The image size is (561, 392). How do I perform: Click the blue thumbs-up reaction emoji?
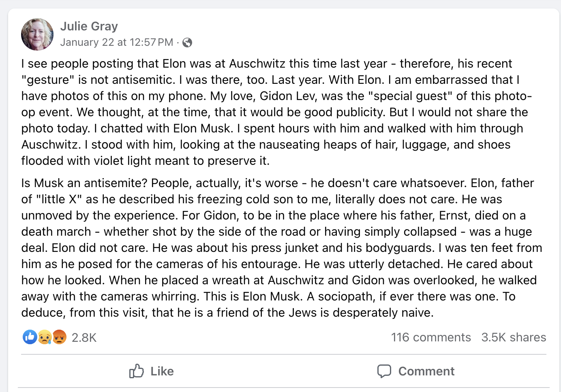click(x=29, y=337)
